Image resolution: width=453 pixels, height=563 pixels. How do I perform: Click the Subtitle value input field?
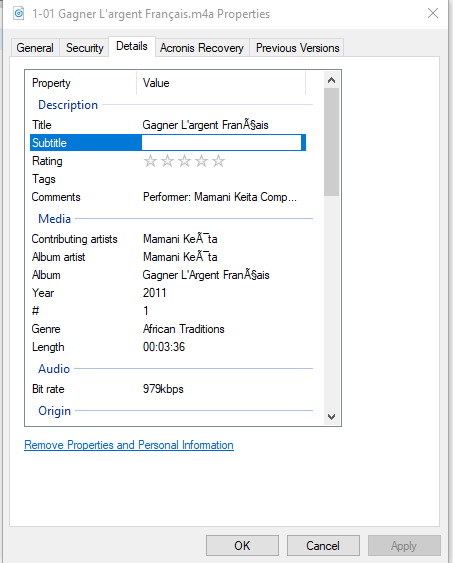point(221,143)
